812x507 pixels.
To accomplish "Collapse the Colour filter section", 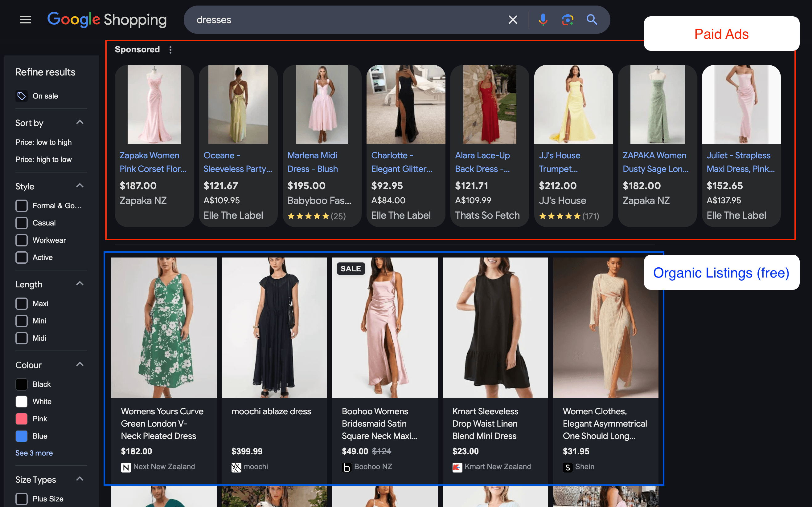I will point(80,364).
